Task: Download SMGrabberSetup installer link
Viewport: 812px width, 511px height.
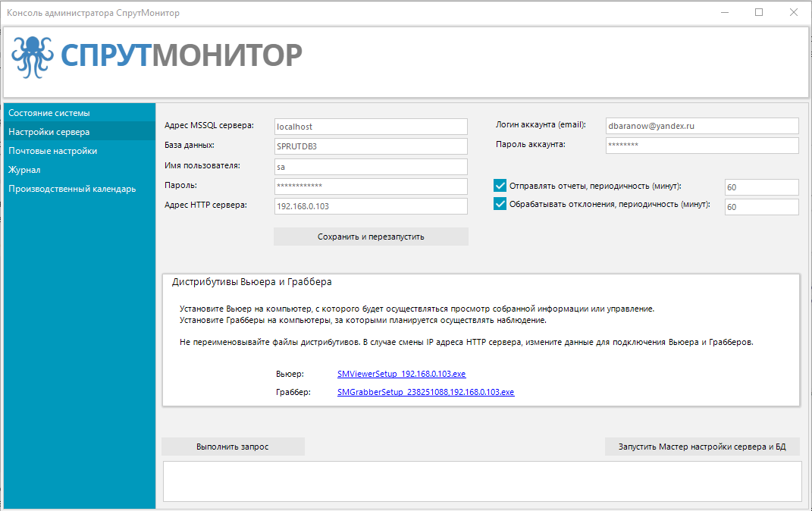Action: click(425, 393)
